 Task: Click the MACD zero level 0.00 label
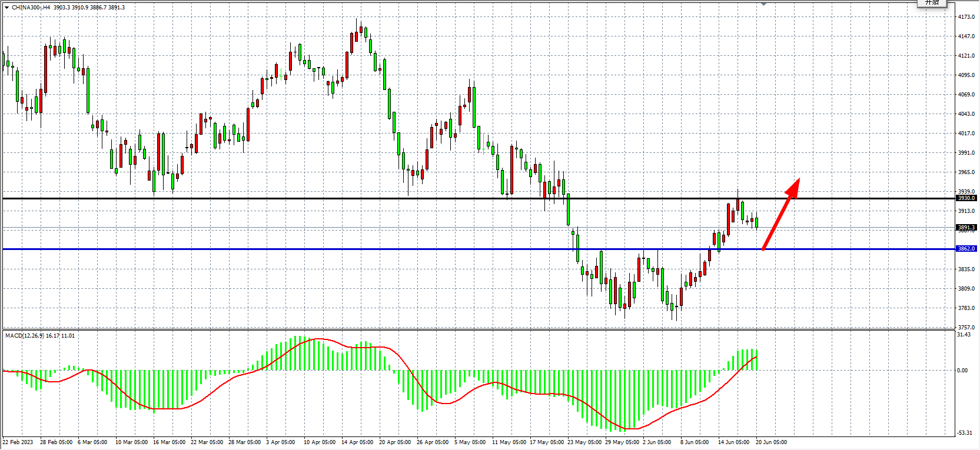(962, 371)
